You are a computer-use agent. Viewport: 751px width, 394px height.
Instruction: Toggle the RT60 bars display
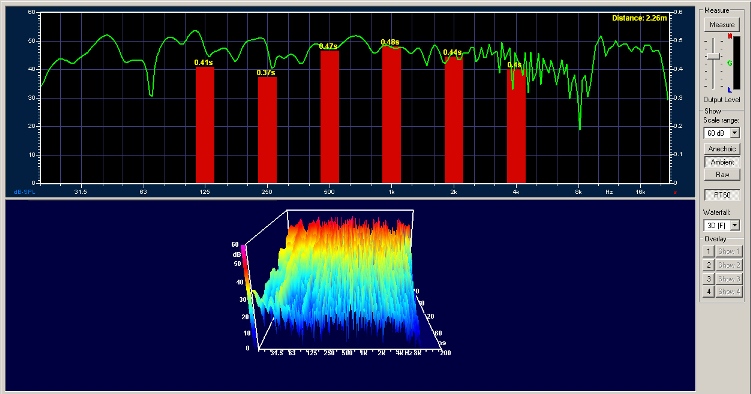tap(722, 195)
